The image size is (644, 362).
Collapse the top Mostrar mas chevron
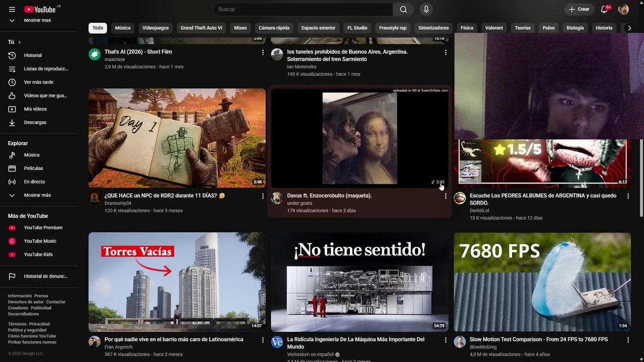(12, 21)
